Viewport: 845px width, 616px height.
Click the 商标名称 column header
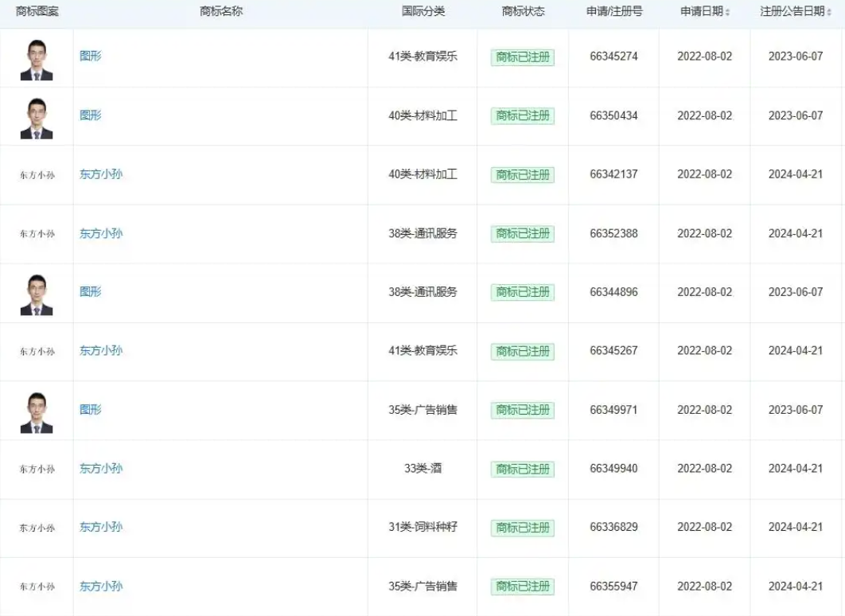pyautogui.click(x=219, y=11)
